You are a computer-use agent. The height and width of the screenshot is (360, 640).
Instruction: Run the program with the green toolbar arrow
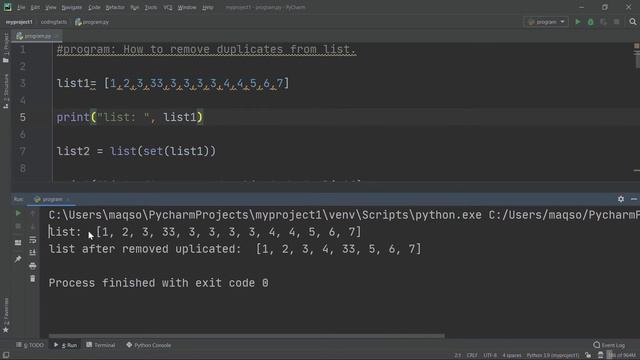578,22
